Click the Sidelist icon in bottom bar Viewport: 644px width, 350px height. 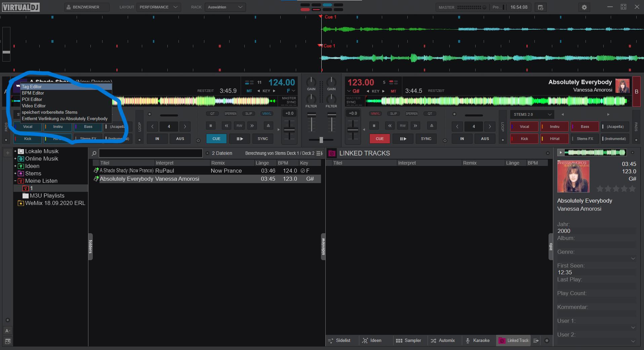[x=331, y=341]
